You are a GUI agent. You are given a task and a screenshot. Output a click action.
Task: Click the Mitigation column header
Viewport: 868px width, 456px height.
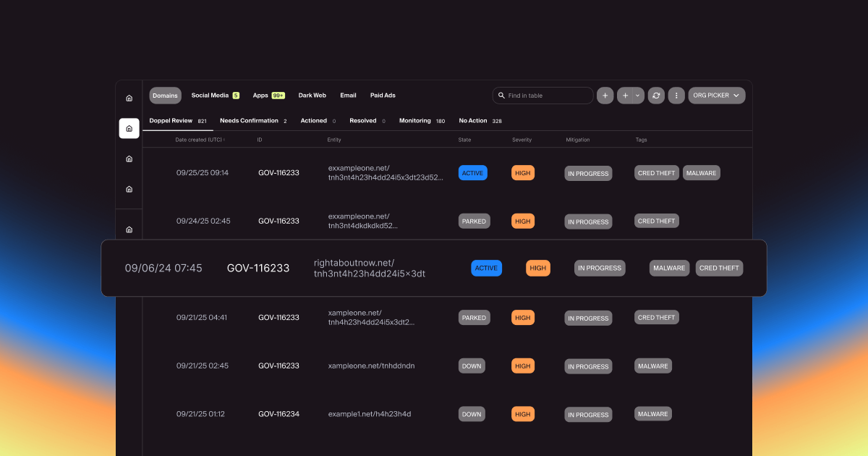(x=578, y=140)
